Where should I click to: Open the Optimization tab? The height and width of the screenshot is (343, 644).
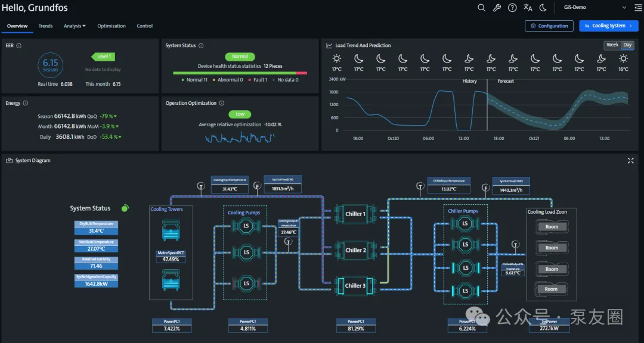(112, 26)
